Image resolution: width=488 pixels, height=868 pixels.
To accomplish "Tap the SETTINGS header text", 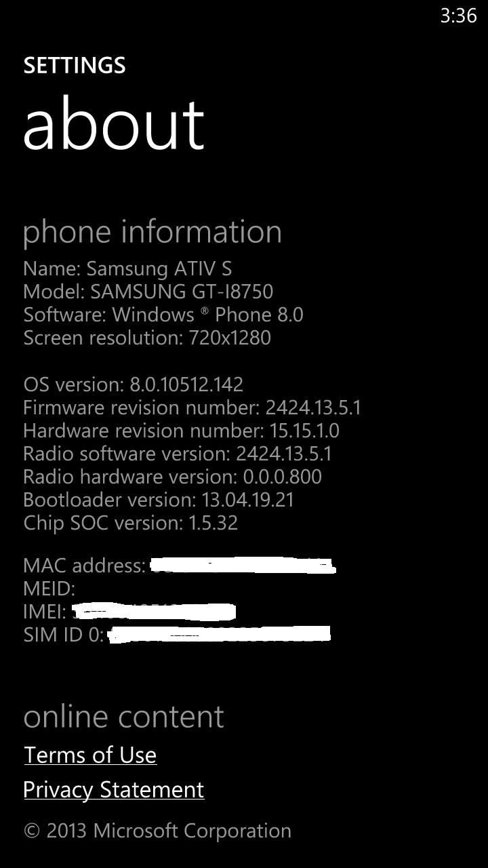I will point(75,66).
